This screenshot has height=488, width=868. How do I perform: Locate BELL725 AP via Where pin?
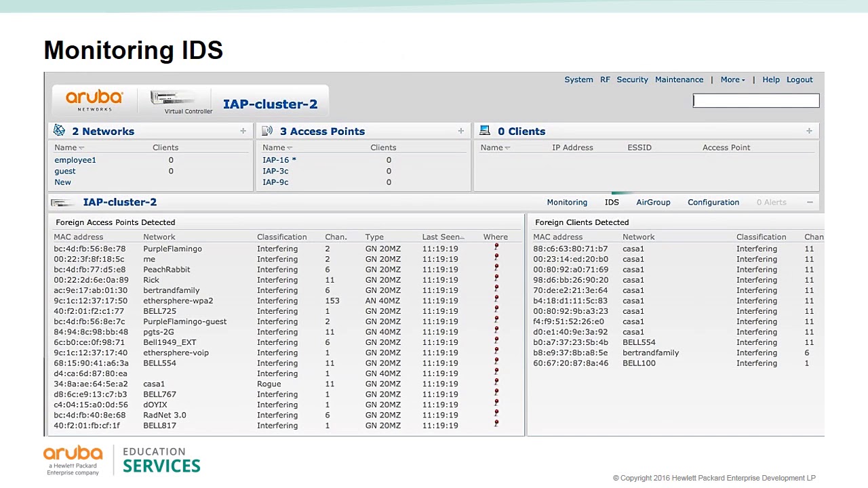point(496,310)
